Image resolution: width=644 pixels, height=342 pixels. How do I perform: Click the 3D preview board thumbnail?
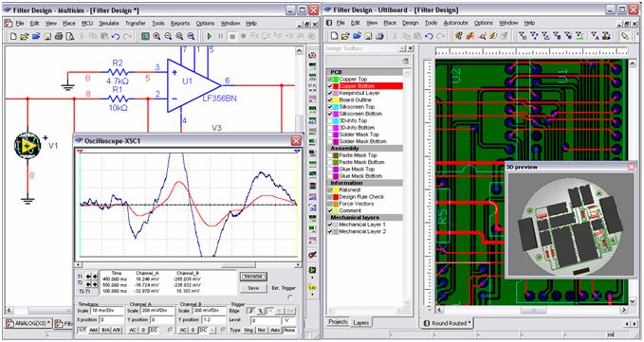point(571,225)
